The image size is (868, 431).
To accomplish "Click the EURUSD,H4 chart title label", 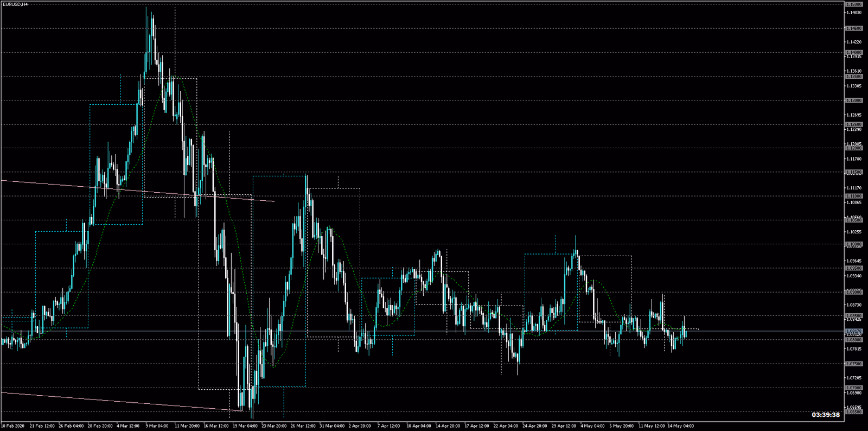I will 15,4.
